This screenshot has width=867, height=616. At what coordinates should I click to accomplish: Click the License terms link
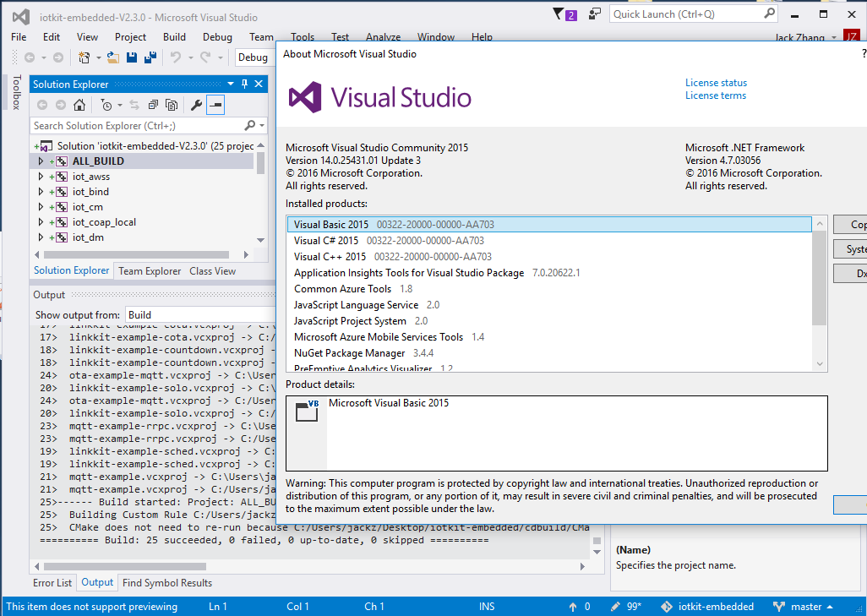click(716, 95)
